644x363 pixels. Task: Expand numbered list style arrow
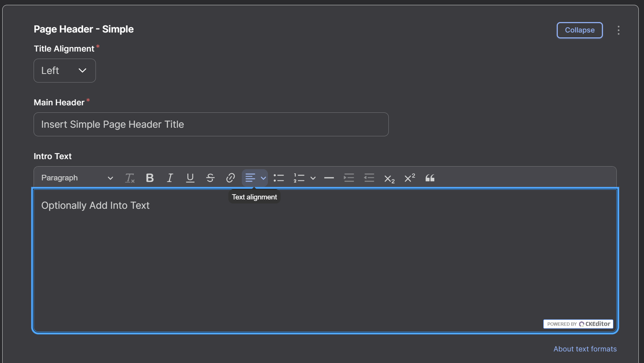[x=313, y=178]
